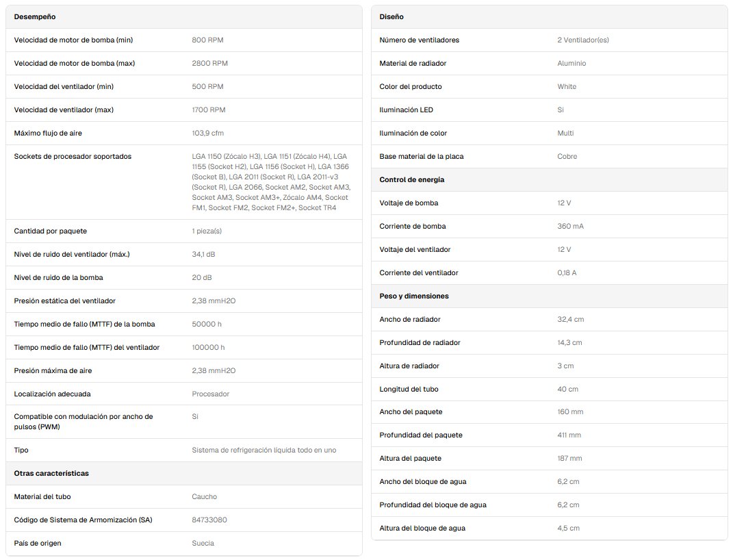Select the País de origen Suecia value
This screenshot has width=733, height=560.
(x=203, y=543)
